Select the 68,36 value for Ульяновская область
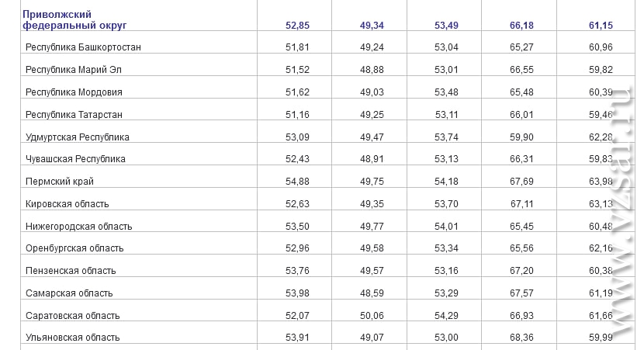Image resolution: width=644 pixels, height=350 pixels. (x=521, y=338)
